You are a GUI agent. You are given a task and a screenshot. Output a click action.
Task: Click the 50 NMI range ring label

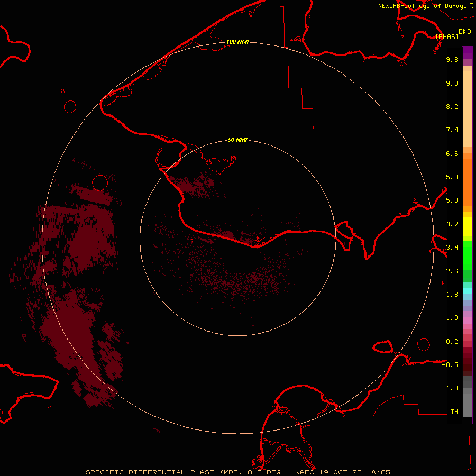(237, 140)
